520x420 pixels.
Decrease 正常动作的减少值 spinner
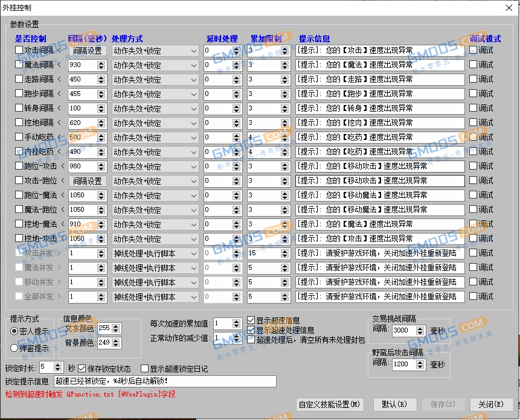[236, 340]
